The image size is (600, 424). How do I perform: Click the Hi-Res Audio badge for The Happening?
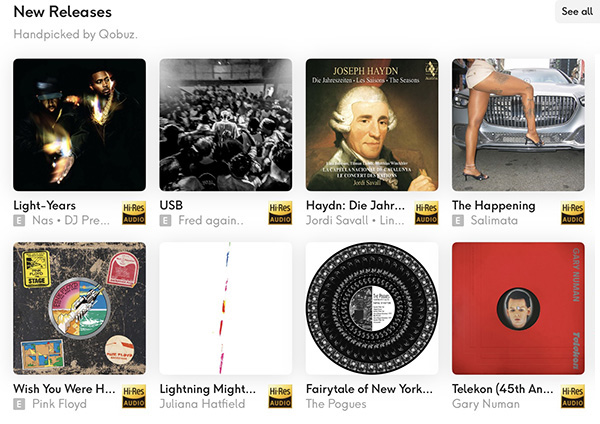click(x=573, y=213)
